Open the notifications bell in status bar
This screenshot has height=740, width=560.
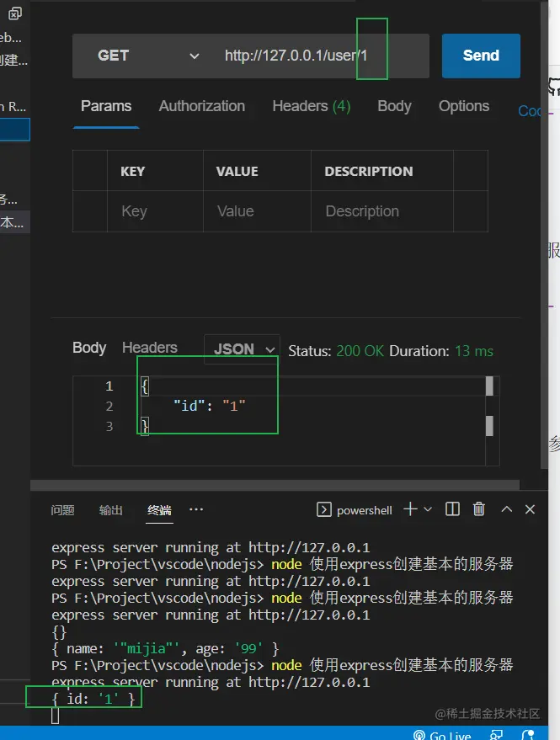tap(528, 734)
